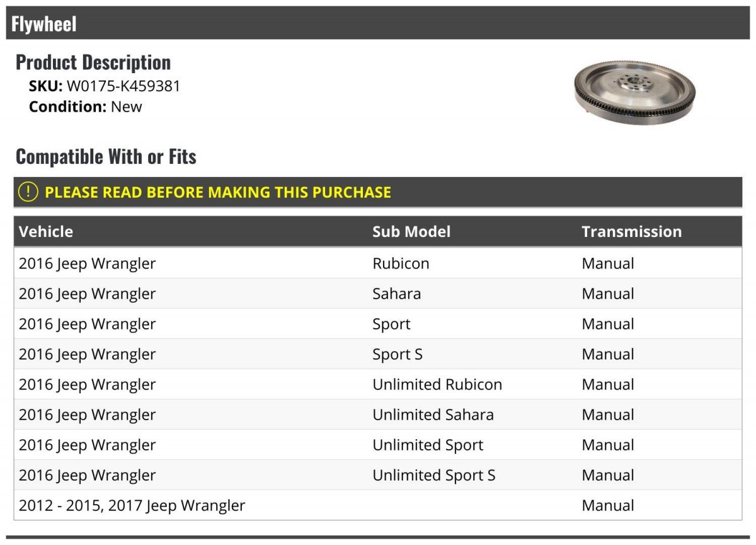Viewport: 756px width, 545px height.
Task: Select the Flywheel header bar
Action: [378, 23]
